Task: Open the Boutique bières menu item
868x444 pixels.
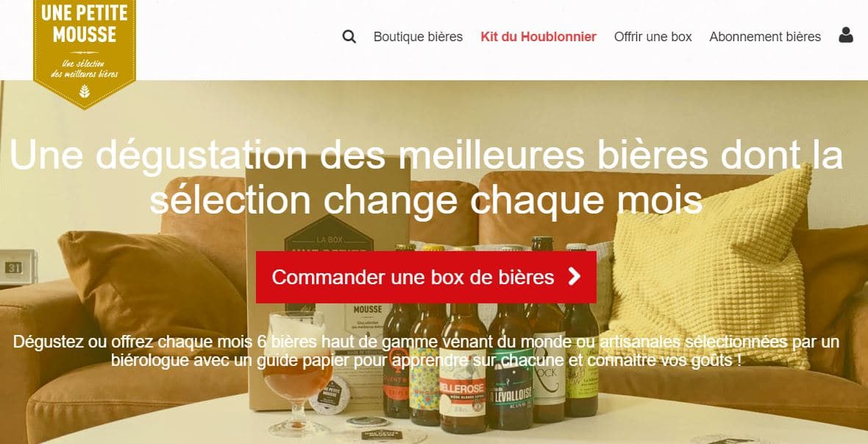Action: (x=418, y=37)
